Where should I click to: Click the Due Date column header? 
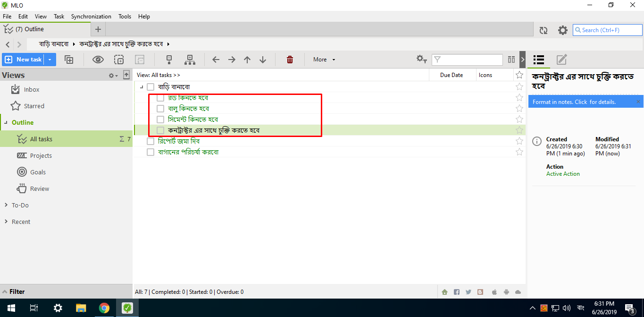tap(452, 75)
